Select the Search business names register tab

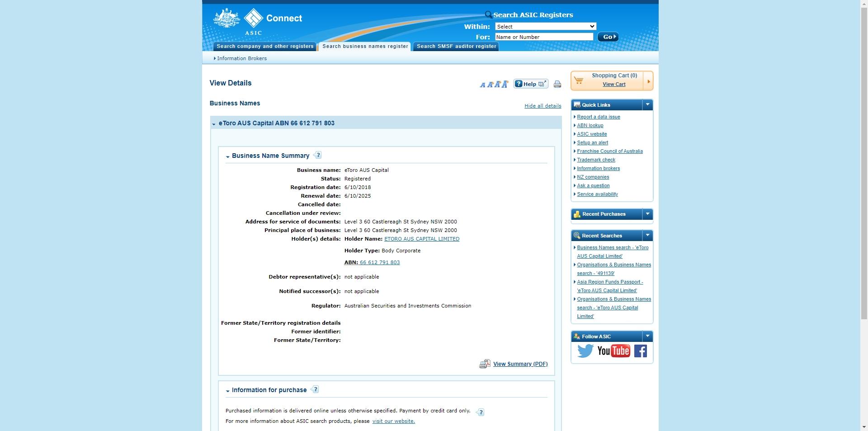click(x=365, y=47)
